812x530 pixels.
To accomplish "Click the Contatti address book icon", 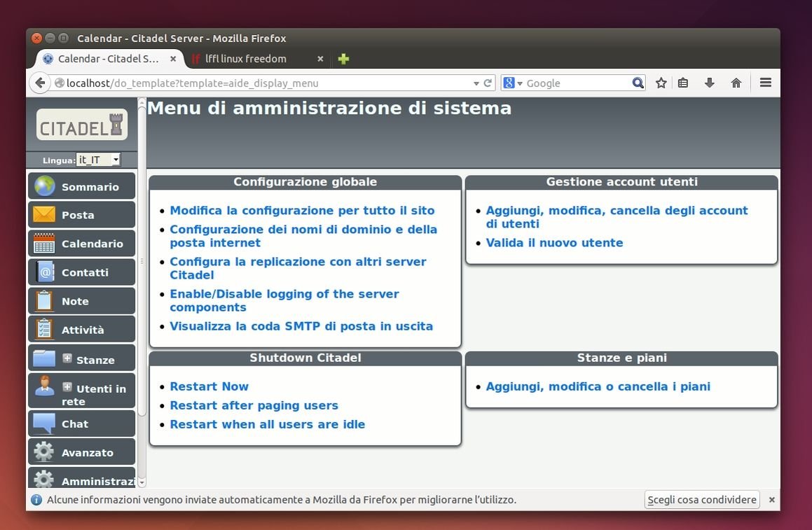I will [x=44, y=272].
